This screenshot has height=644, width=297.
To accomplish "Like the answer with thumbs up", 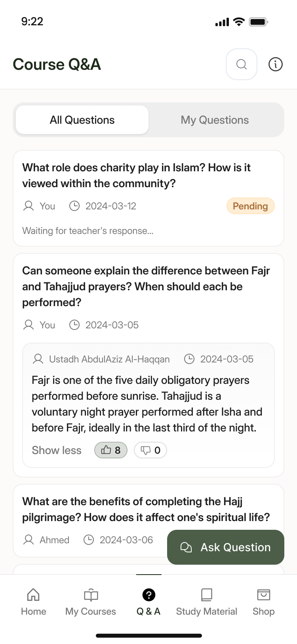I will pyautogui.click(x=111, y=450).
